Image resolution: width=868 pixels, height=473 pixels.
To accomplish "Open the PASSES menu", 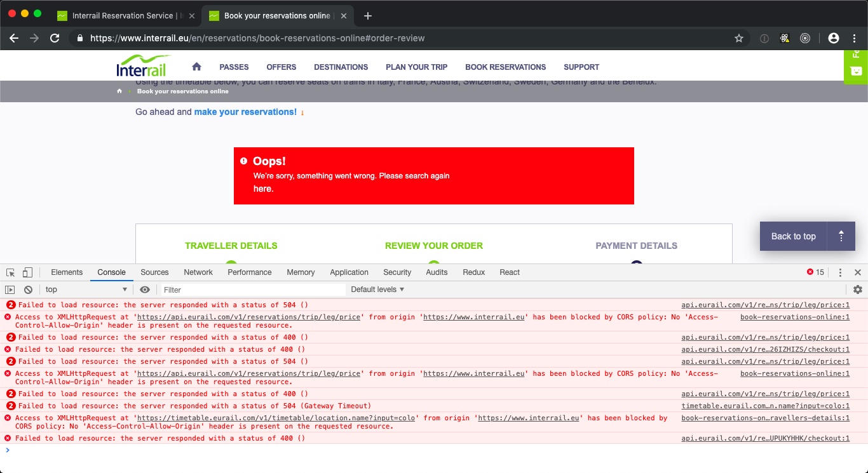I will click(x=234, y=67).
